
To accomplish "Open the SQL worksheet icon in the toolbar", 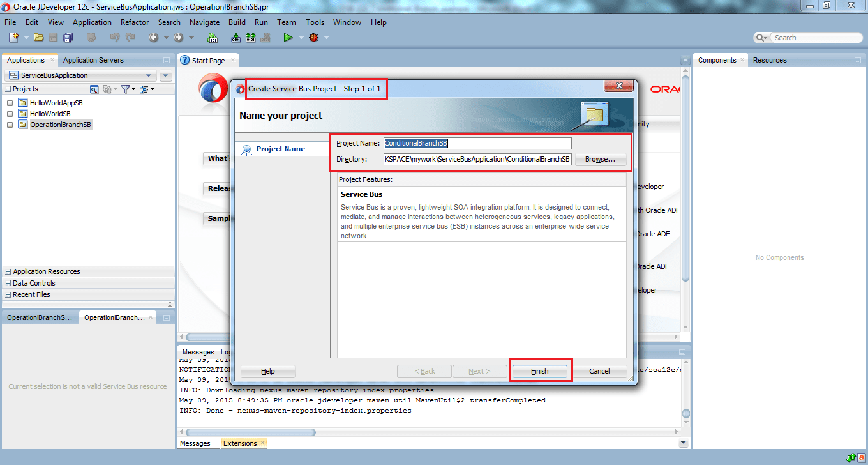I will 213,37.
